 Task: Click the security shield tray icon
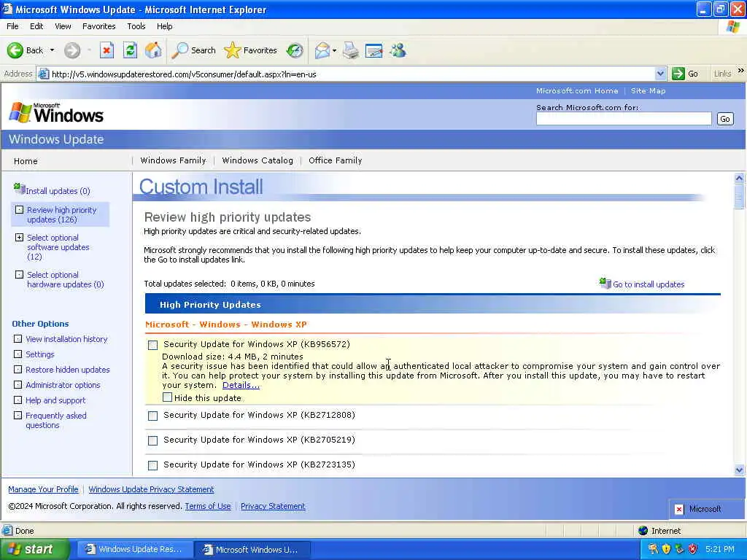(x=666, y=549)
